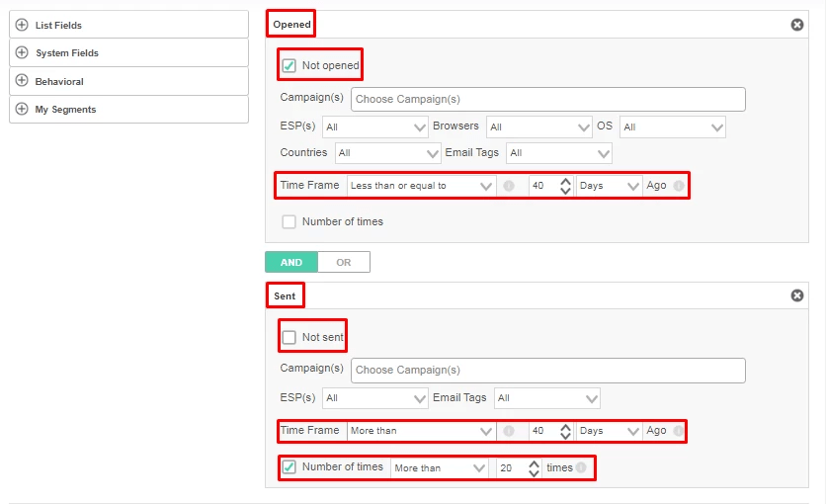The image size is (826, 504).
Task: Click Choose Campaign(s) field in Opened block
Action: pyautogui.click(x=547, y=99)
